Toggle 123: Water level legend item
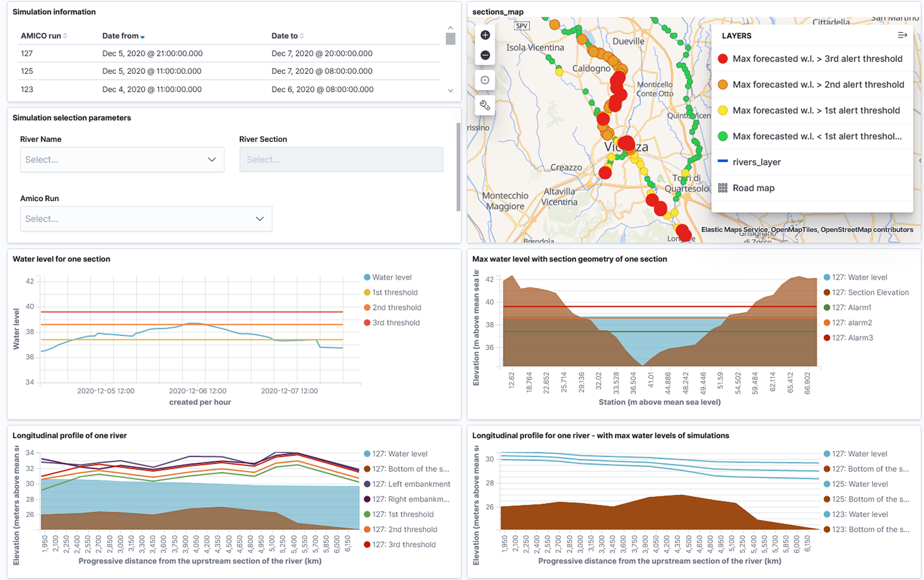924x580 pixels. tap(856, 514)
